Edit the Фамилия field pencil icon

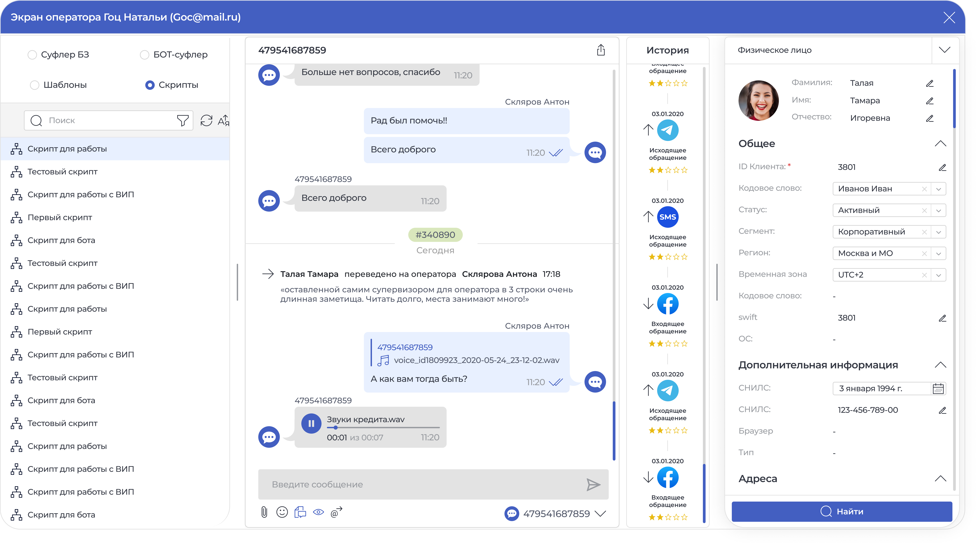coord(929,83)
